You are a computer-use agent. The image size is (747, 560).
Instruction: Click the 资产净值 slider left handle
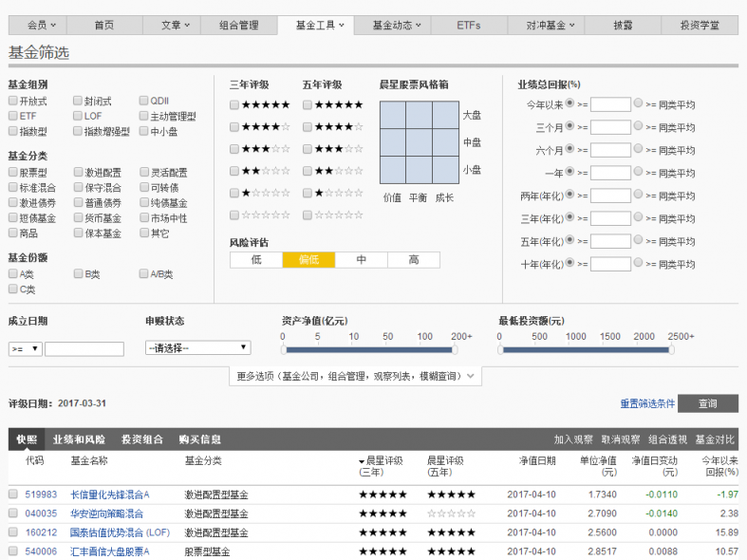[284, 350]
